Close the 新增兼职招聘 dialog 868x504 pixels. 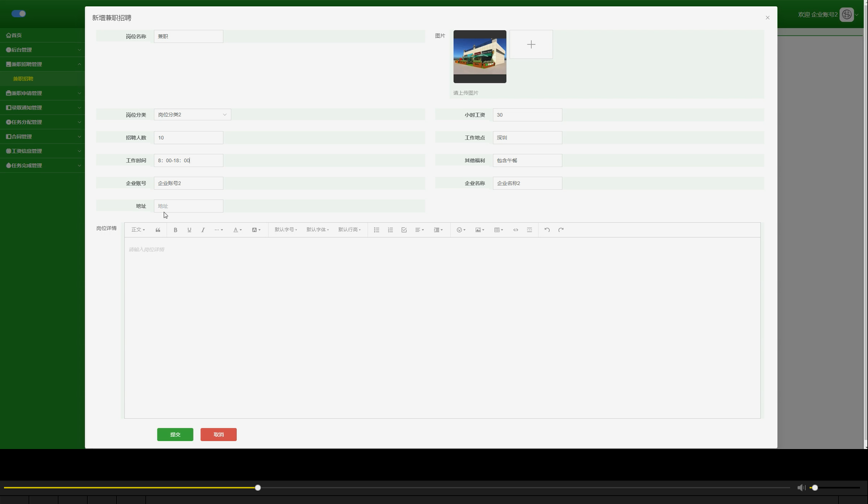pos(768,18)
